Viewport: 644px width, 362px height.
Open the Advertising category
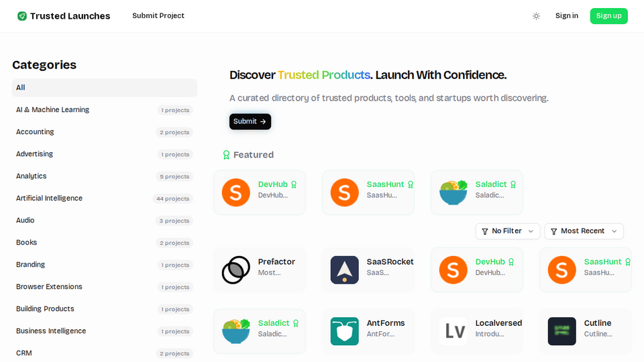click(105, 154)
